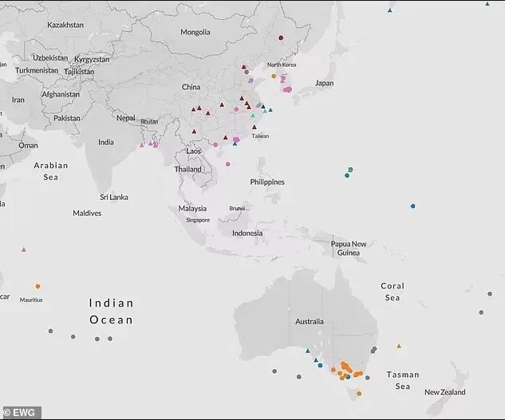Click the Malaysia label

point(192,209)
